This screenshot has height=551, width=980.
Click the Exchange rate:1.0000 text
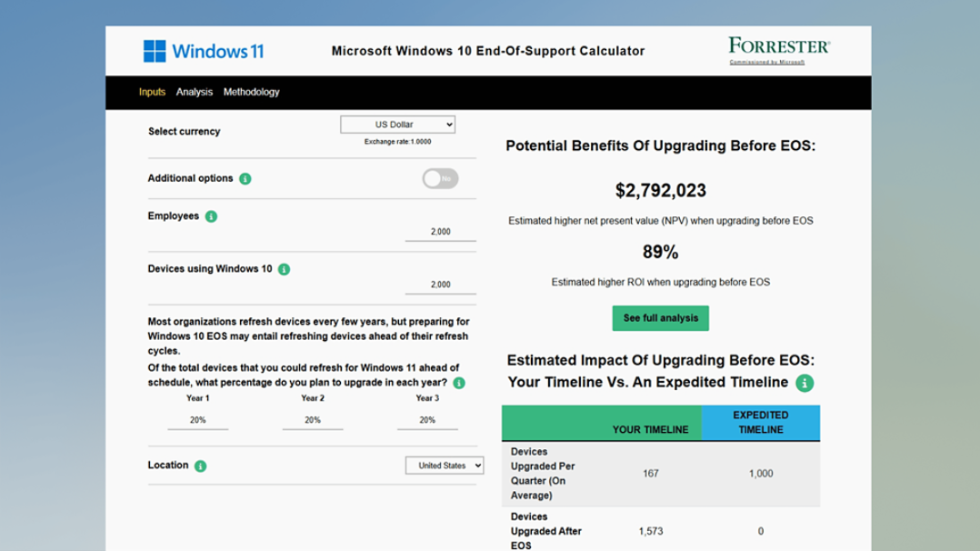397,142
